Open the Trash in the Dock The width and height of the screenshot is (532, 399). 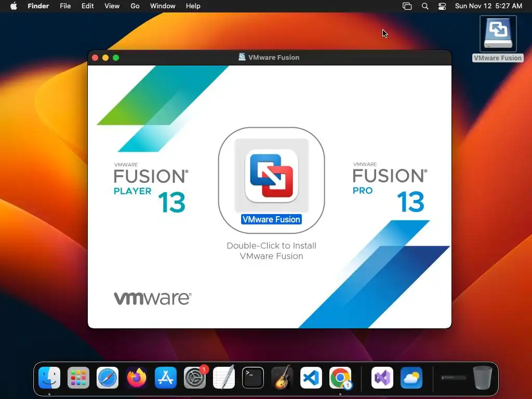click(x=483, y=378)
